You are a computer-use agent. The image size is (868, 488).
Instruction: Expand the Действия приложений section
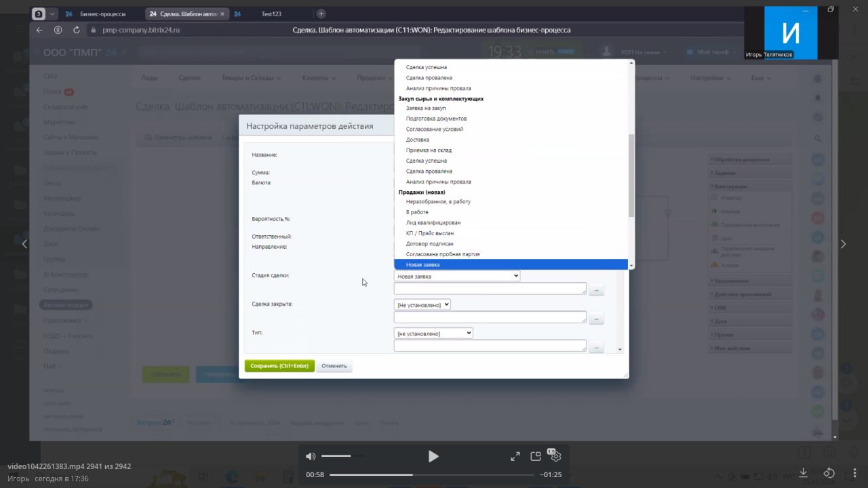tap(749, 294)
